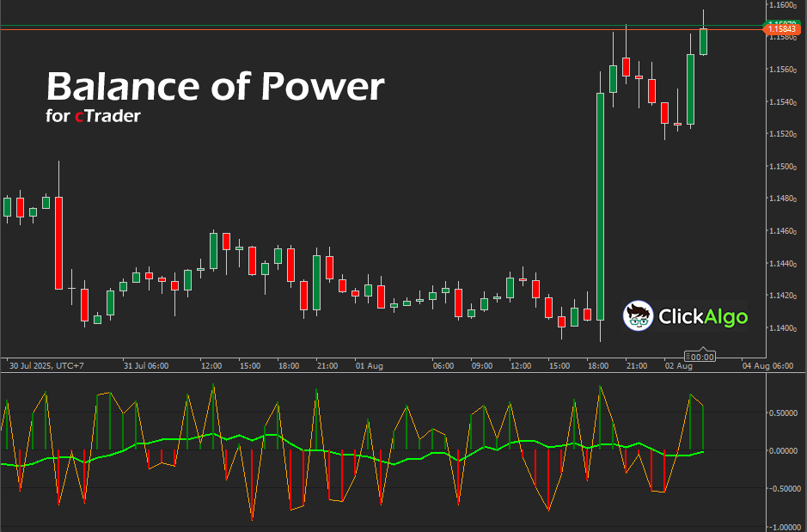The width and height of the screenshot is (807, 532).
Task: Select the orange horizontal bid price line
Action: tap(381, 29)
